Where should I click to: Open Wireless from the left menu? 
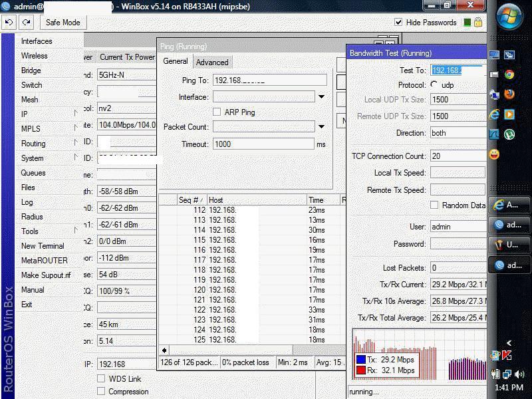coord(34,56)
